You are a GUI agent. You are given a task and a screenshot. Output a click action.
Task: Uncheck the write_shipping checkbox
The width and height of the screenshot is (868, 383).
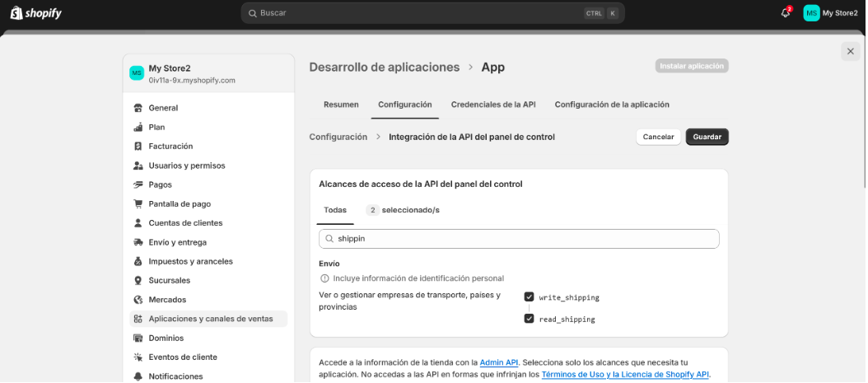click(x=529, y=297)
